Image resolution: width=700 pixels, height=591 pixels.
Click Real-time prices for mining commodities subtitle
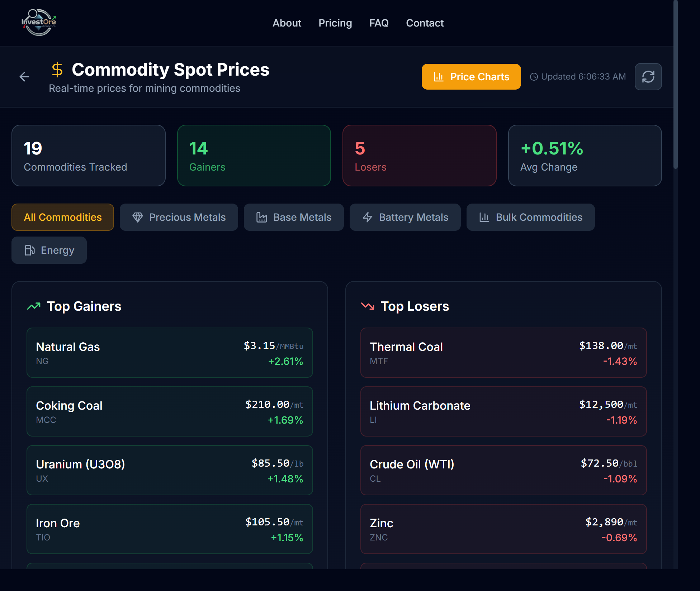[145, 89]
